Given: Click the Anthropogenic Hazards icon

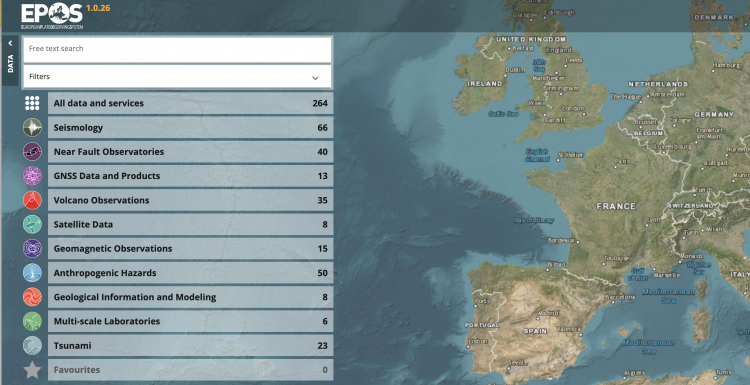Looking at the screenshot, I should [x=32, y=273].
